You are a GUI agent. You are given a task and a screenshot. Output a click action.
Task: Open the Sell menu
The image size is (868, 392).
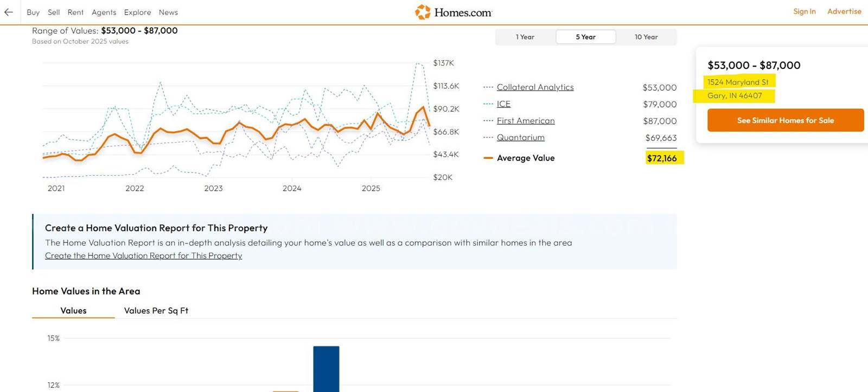54,12
